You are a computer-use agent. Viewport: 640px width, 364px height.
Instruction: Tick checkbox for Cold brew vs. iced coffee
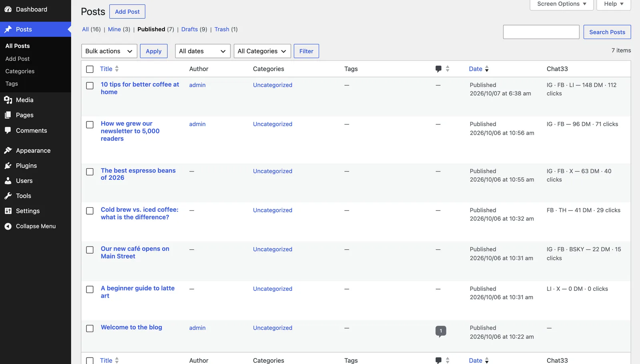coord(90,211)
